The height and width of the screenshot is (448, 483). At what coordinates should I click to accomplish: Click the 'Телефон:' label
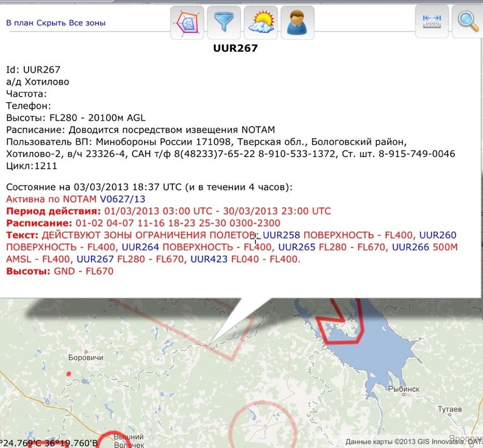pos(28,106)
